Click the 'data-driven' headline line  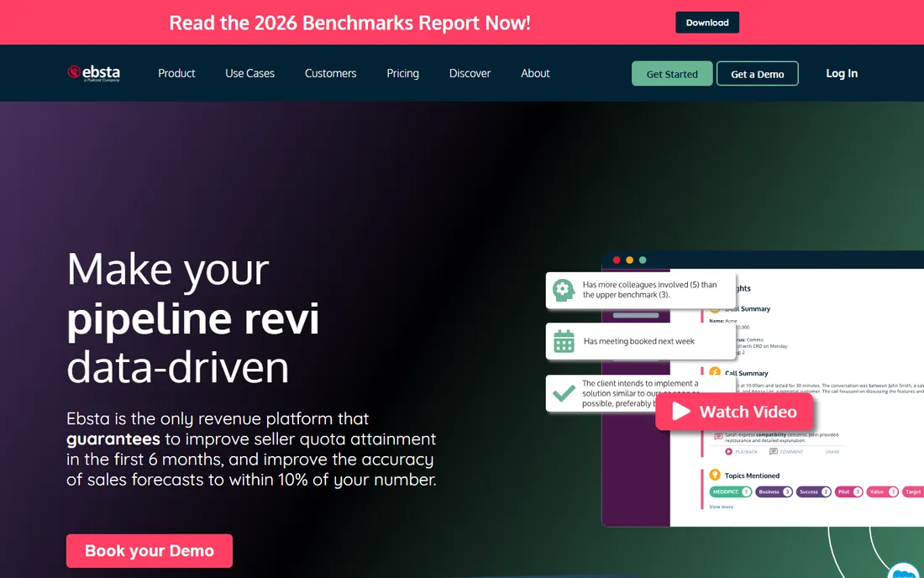(x=177, y=367)
